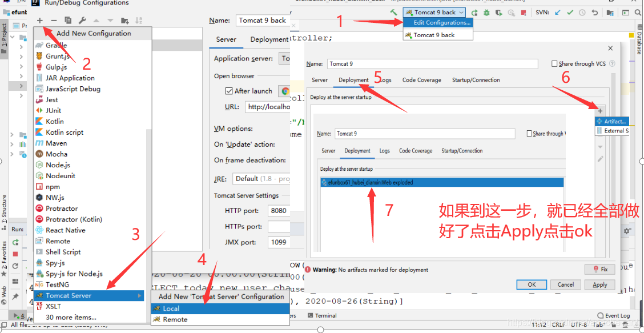Click the Build Project hammer icon
The image size is (644, 333).
click(x=393, y=13)
